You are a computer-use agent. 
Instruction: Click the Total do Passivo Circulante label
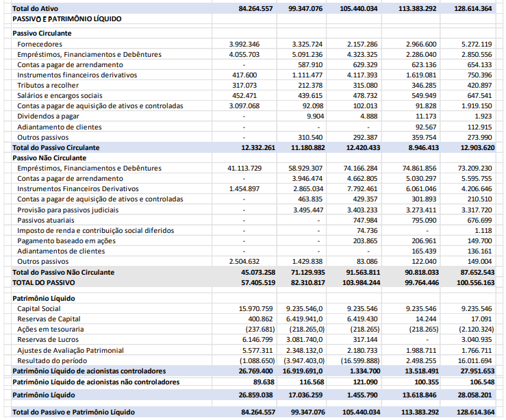point(56,147)
